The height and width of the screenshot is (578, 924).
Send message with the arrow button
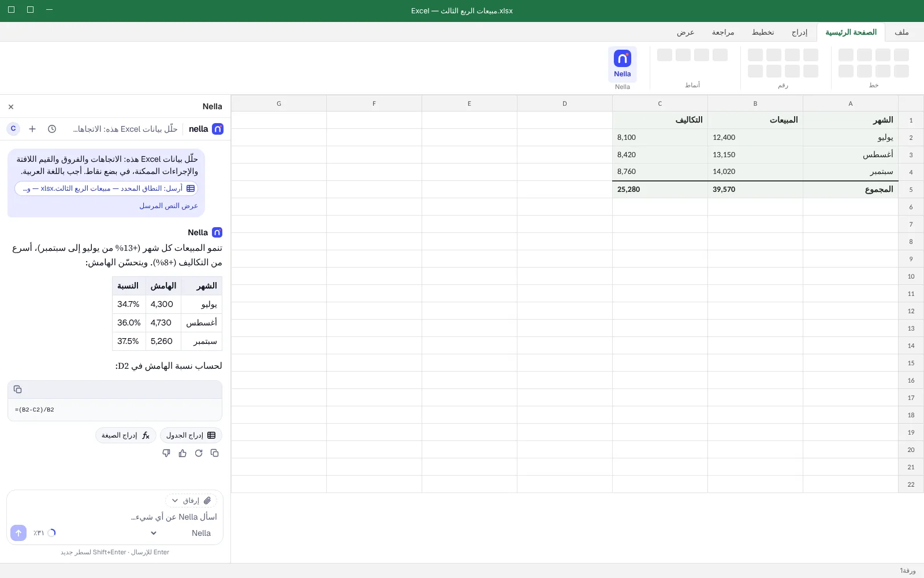pos(18,533)
